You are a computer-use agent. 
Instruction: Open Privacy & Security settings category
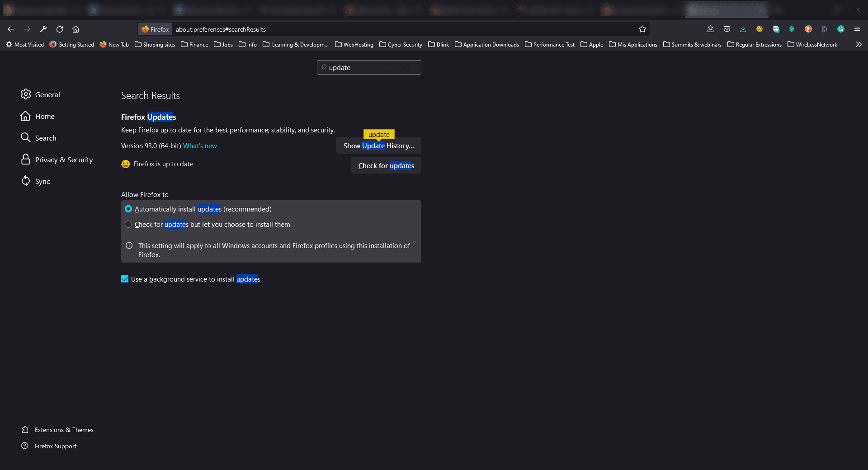click(x=57, y=160)
